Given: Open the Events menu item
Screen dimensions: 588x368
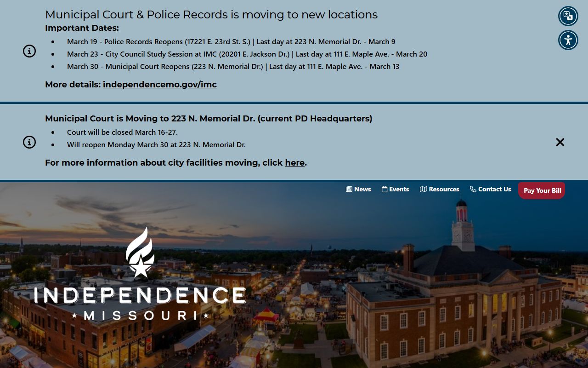Looking at the screenshot, I should (395, 189).
